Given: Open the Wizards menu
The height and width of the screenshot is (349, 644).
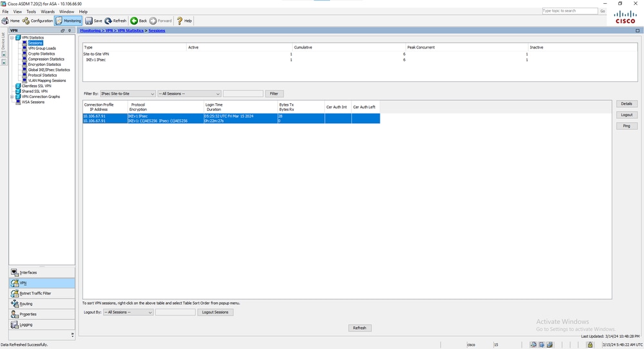Looking at the screenshot, I should tap(47, 12).
